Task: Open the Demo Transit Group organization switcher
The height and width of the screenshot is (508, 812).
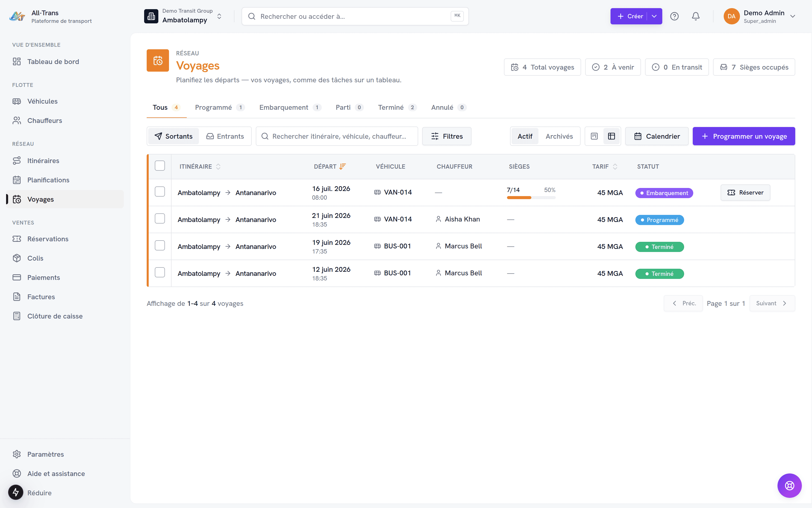Action: coord(183,16)
